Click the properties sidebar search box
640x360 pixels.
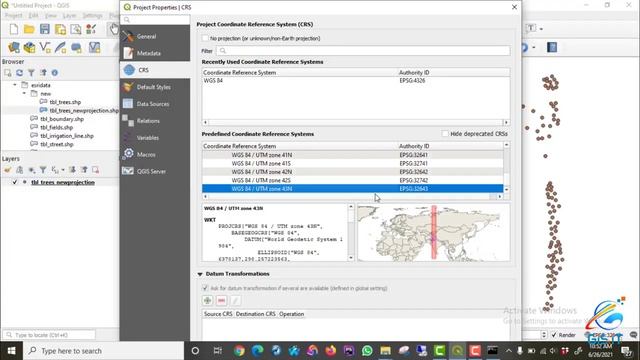pyautogui.click(x=155, y=20)
